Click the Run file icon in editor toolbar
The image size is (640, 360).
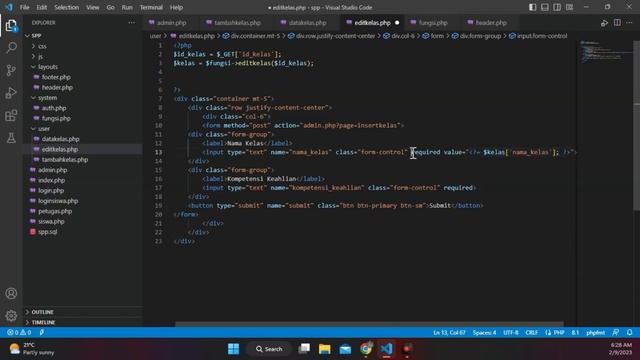click(x=604, y=23)
